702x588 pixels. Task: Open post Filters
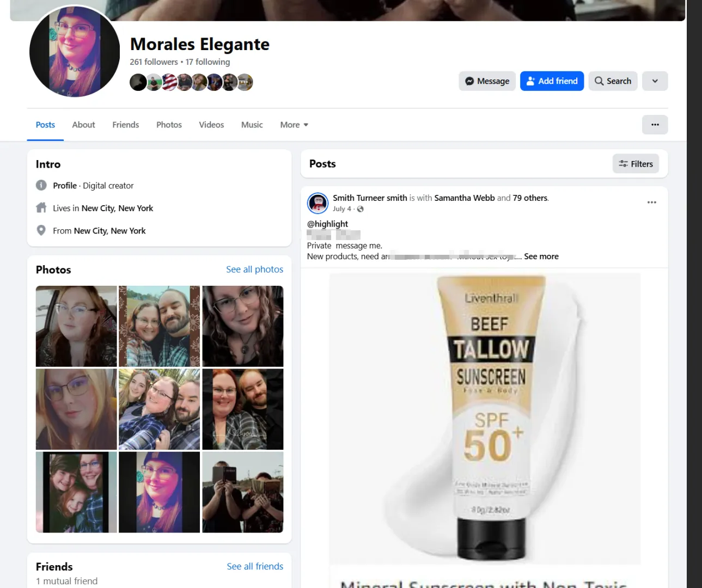click(x=636, y=164)
